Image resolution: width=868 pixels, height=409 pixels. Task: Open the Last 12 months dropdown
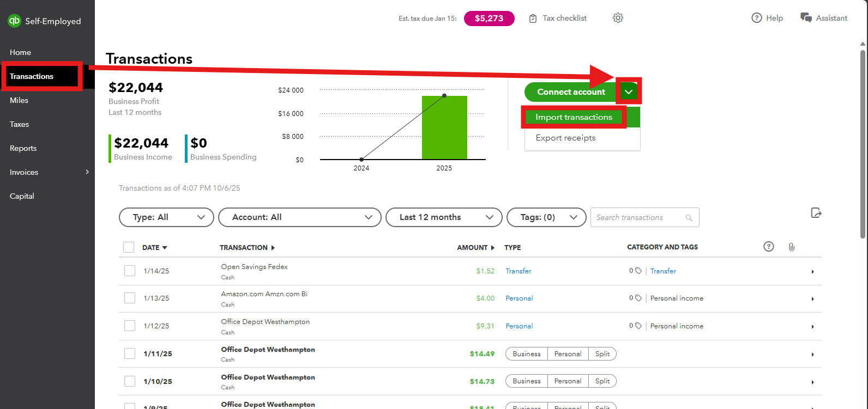(443, 217)
